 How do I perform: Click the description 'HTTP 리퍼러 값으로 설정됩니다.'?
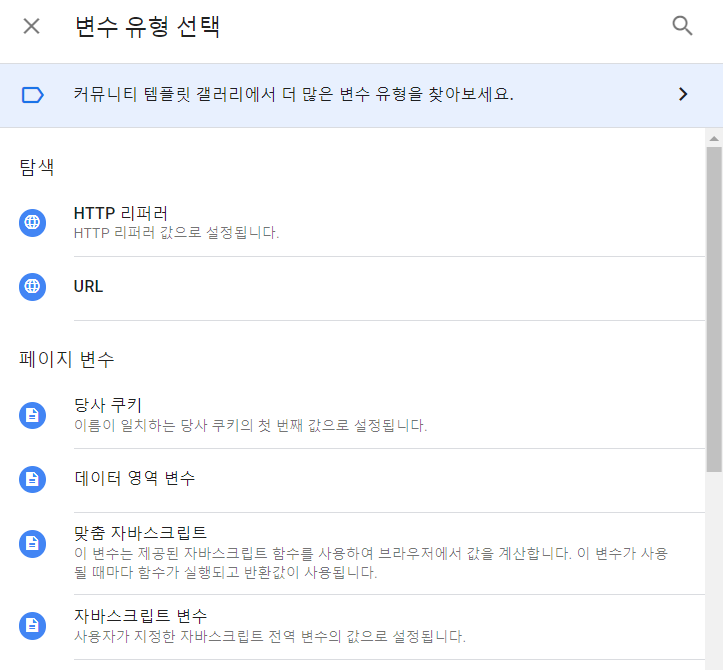pyautogui.click(x=177, y=233)
